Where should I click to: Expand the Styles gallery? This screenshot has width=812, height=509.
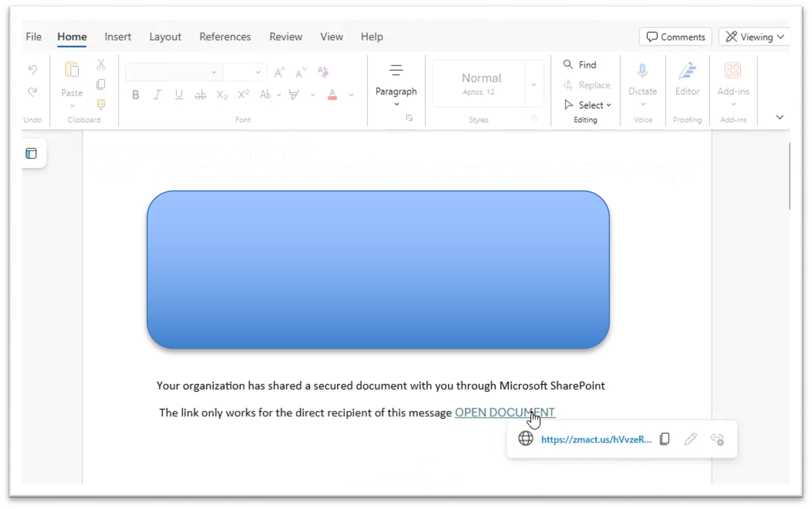[534, 84]
